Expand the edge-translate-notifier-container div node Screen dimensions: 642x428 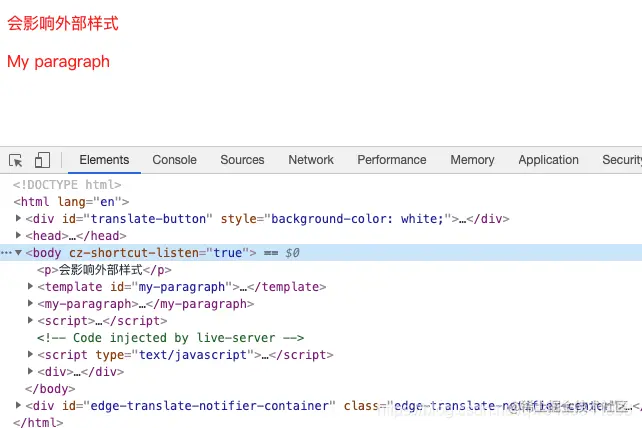[18, 405]
